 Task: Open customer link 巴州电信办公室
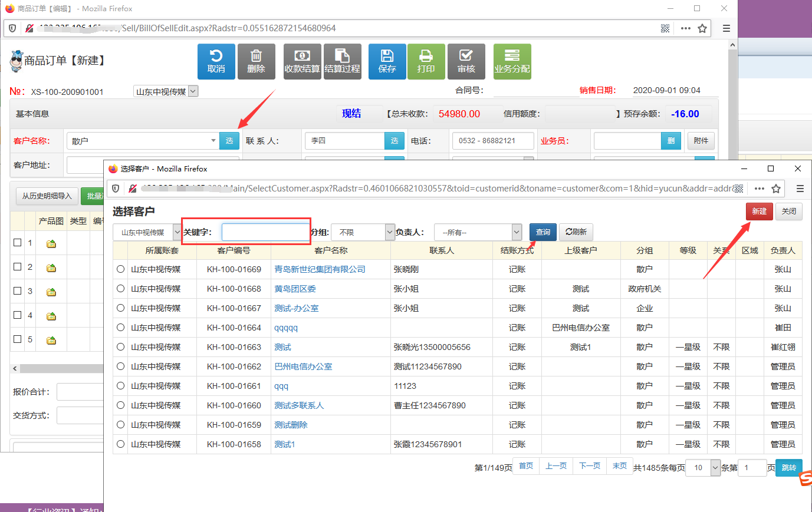pyautogui.click(x=303, y=366)
